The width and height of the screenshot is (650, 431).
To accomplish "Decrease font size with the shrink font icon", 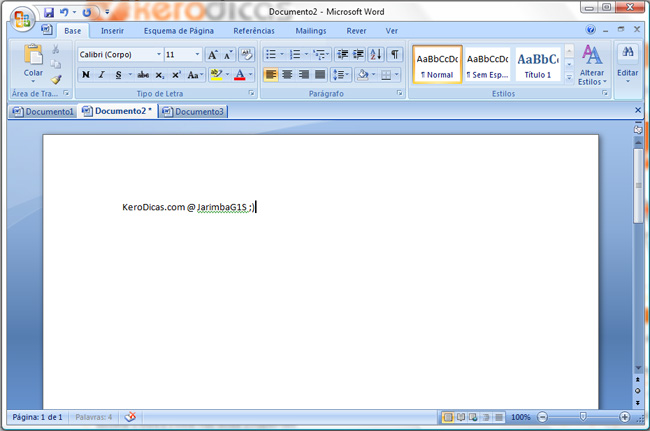I will point(228,55).
